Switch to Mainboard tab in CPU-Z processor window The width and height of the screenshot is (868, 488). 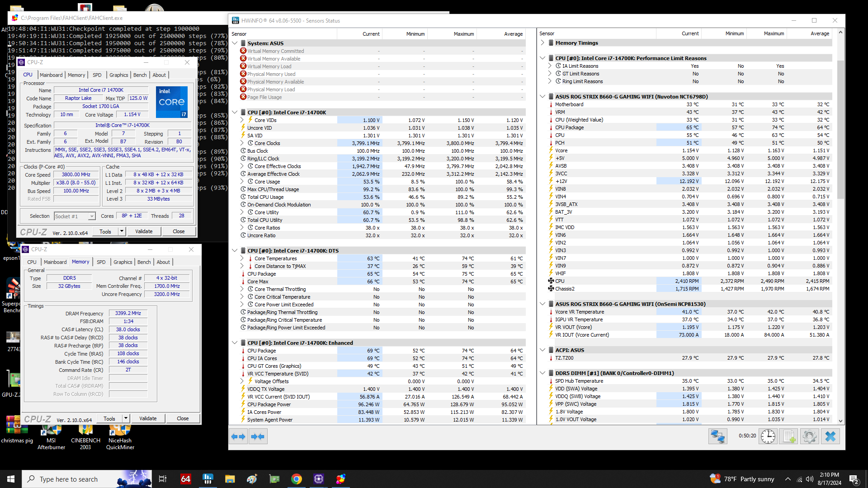51,75
